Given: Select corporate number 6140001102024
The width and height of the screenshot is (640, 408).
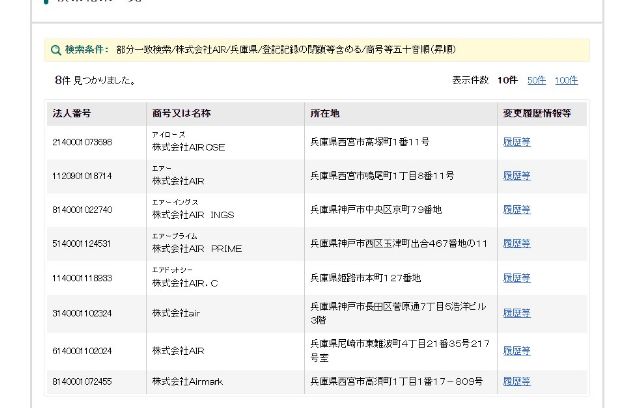Looking at the screenshot, I should pyautogui.click(x=82, y=351).
